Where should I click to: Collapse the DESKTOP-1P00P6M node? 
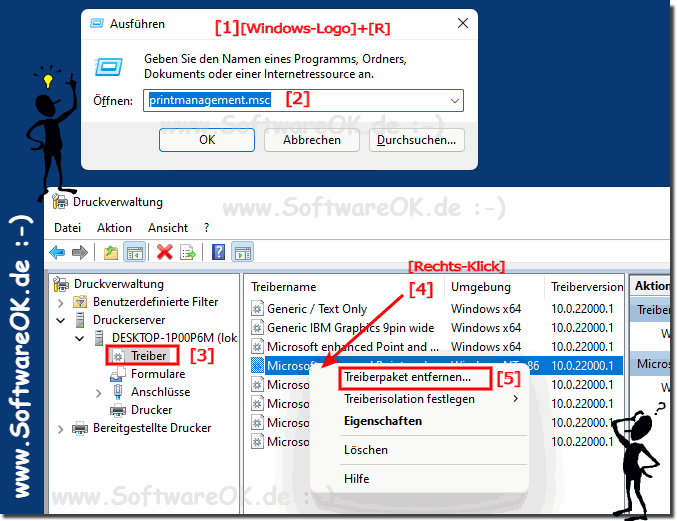(79, 338)
